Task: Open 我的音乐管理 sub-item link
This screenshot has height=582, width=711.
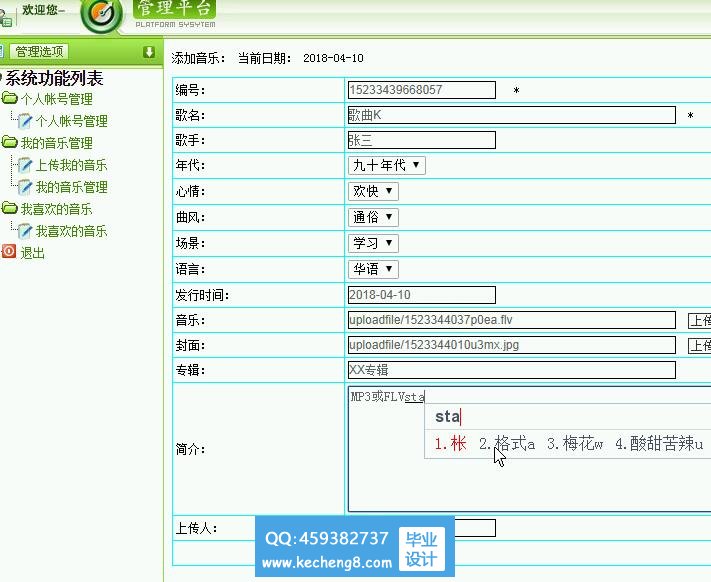Action: tap(72, 187)
